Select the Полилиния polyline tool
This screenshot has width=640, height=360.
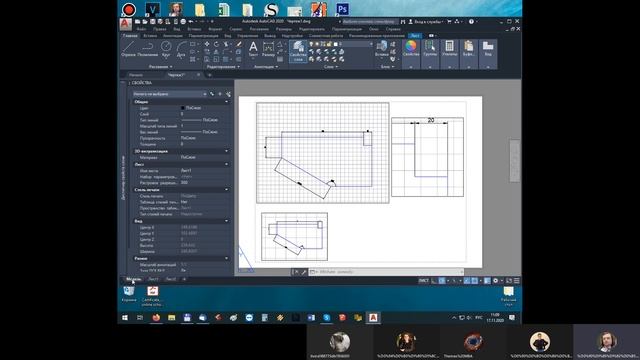(x=147, y=49)
